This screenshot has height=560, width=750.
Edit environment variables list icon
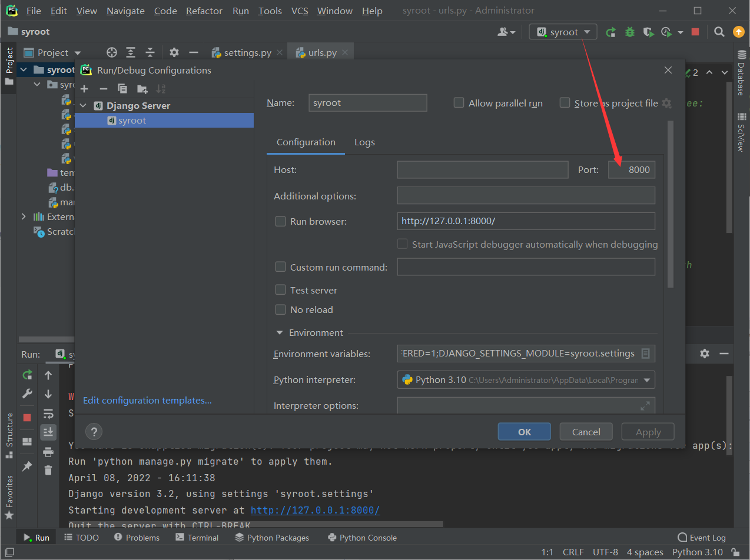645,354
